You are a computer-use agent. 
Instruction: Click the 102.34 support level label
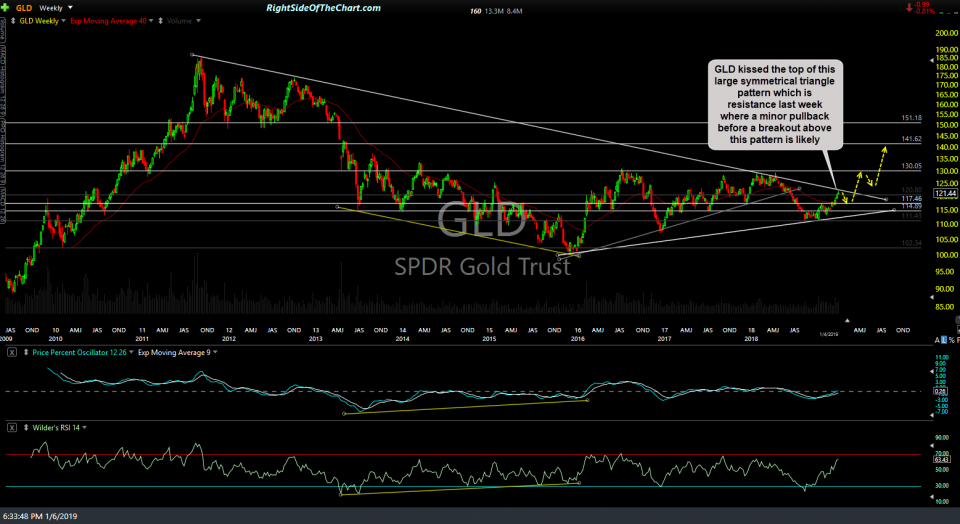tap(911, 243)
